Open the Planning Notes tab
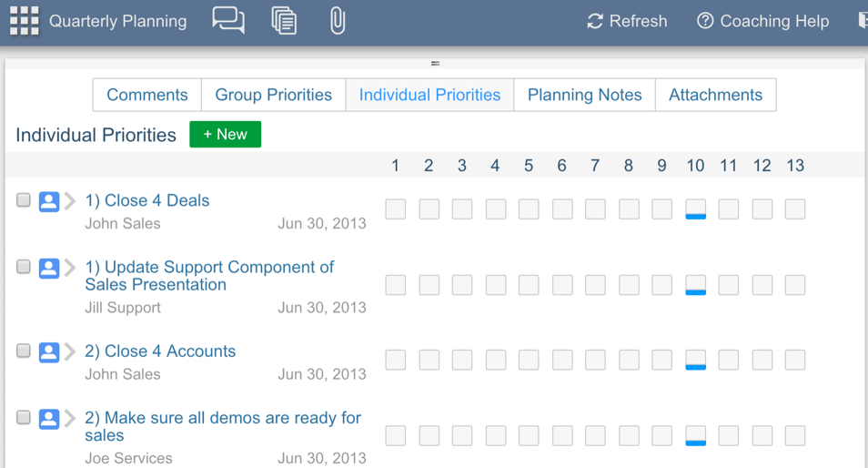This screenshot has height=468, width=868. tap(584, 95)
